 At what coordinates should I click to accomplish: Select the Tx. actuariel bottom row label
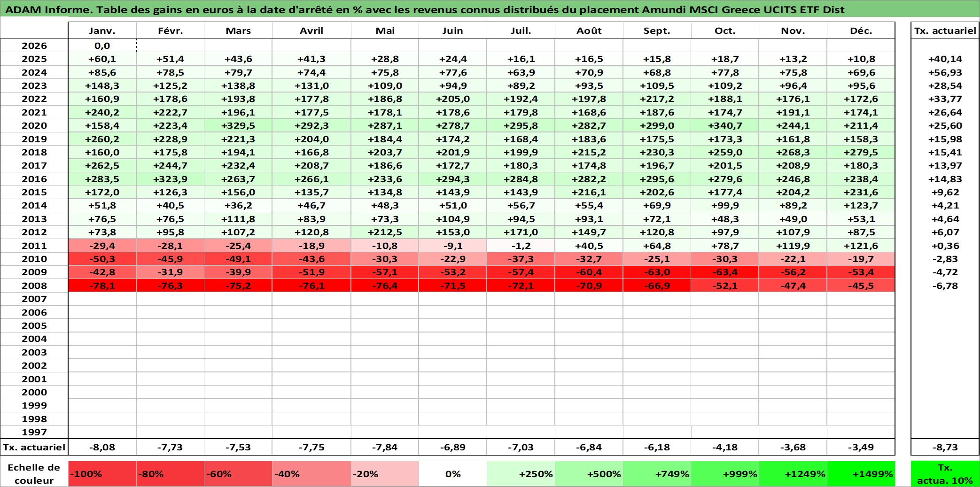(x=34, y=447)
